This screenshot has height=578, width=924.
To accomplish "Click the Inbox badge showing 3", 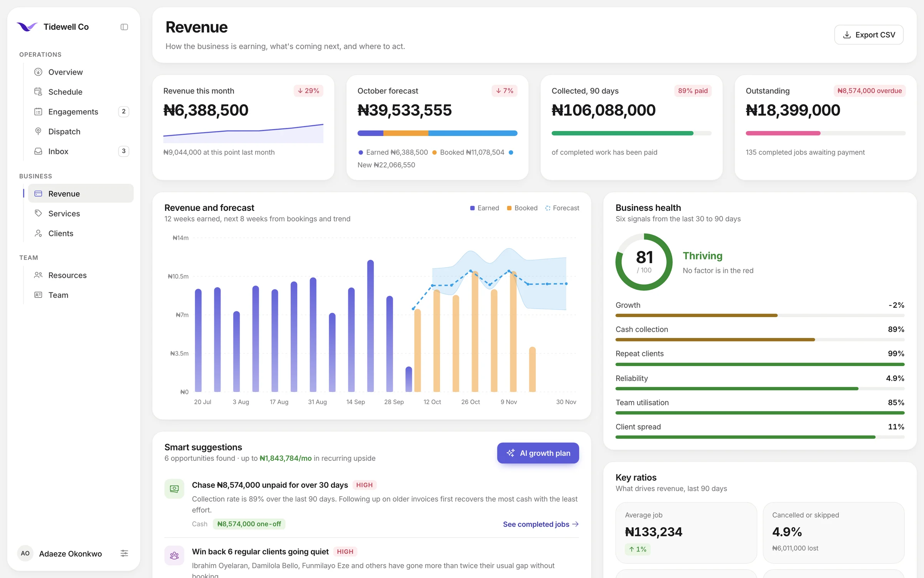I will 124,151.
